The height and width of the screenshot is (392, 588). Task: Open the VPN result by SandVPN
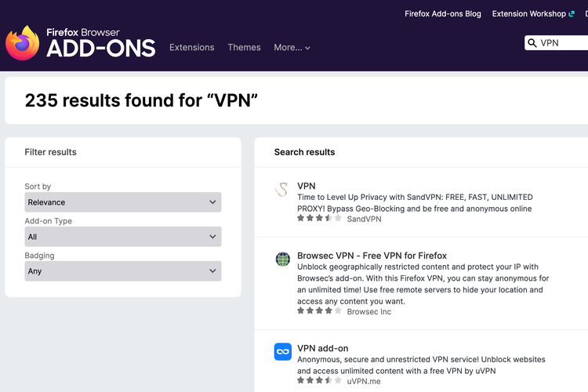[306, 186]
